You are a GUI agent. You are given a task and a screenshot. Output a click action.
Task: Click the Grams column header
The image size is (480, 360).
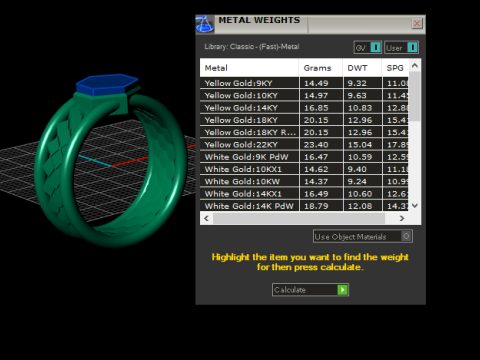coord(321,68)
